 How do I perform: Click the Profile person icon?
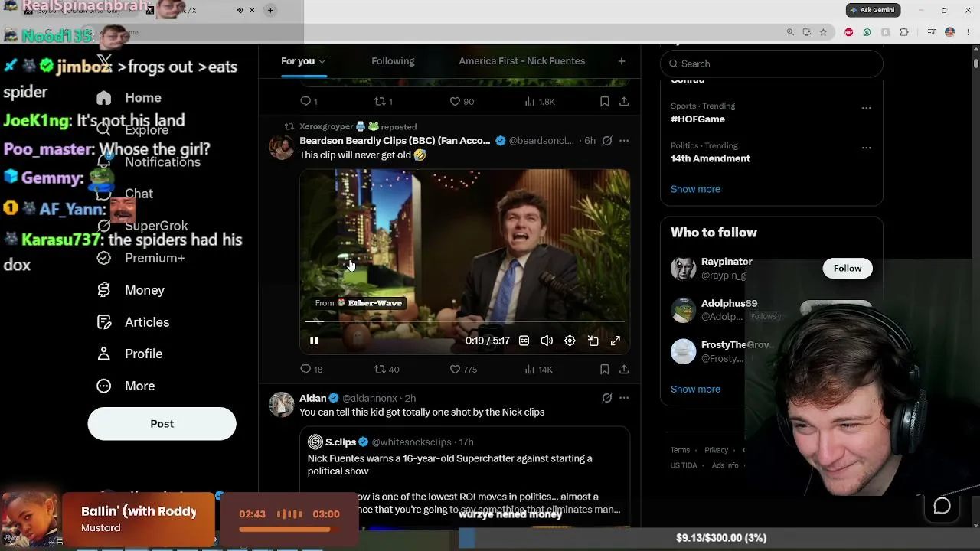point(104,354)
